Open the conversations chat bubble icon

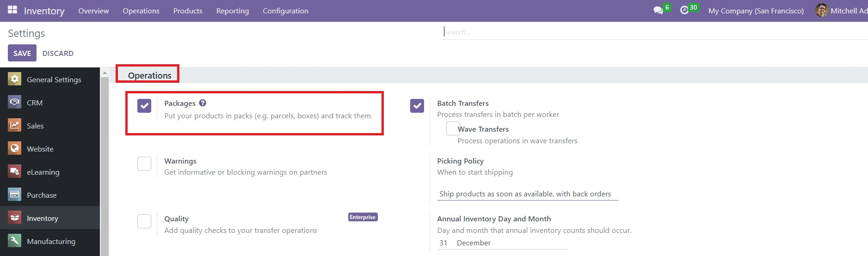[x=658, y=10]
